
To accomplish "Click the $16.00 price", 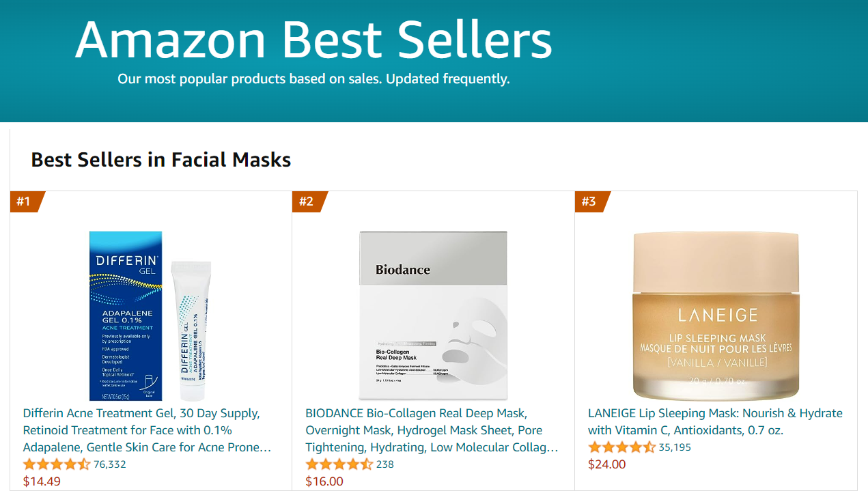I will click(324, 481).
